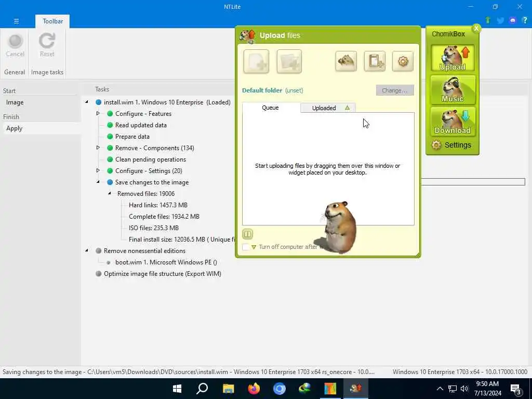The width and height of the screenshot is (532, 399).
Task: Click the add files icon in Upload window
Action: (x=256, y=61)
